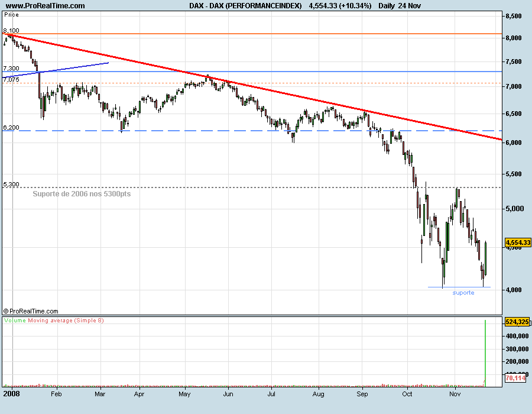Click the tall green volume spike bar
Screen dimensions: 532x414
pyautogui.click(x=485, y=353)
